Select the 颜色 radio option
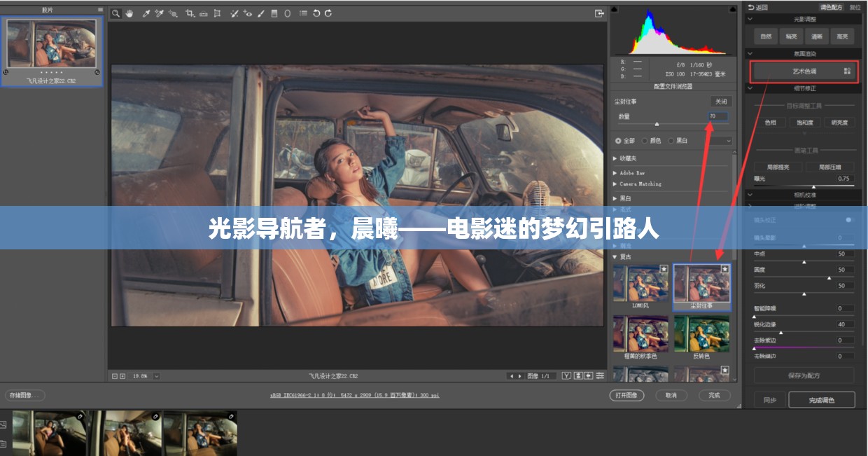The height and width of the screenshot is (456, 868). [x=645, y=141]
